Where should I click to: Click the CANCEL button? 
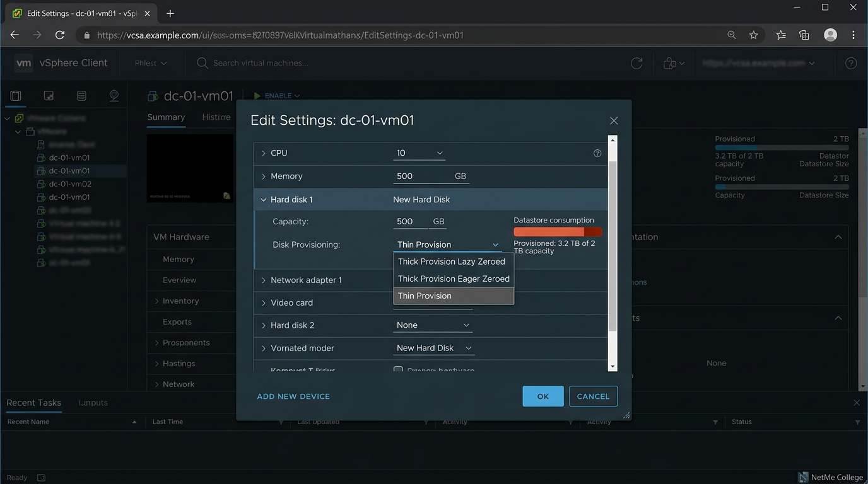tap(593, 396)
